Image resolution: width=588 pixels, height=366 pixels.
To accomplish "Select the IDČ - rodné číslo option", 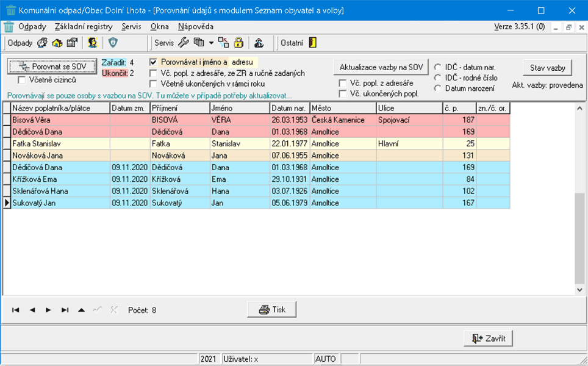I will point(438,78).
